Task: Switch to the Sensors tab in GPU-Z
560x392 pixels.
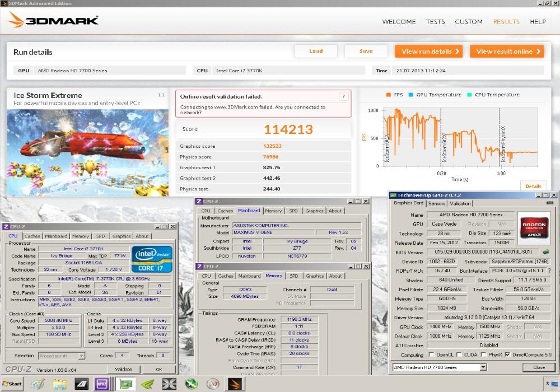Action: pos(436,203)
